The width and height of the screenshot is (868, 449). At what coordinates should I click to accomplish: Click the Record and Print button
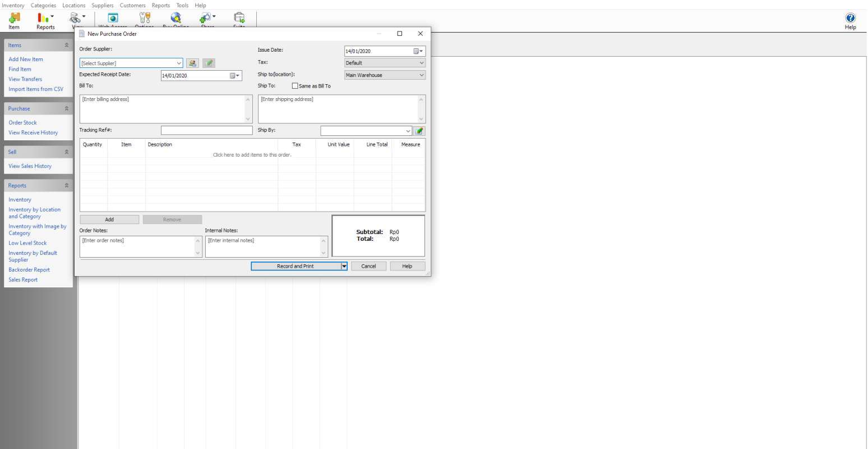[x=296, y=266]
